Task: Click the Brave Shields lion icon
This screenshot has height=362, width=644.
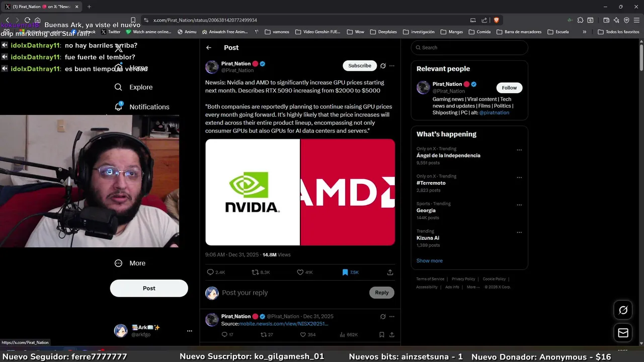Action: [496, 20]
